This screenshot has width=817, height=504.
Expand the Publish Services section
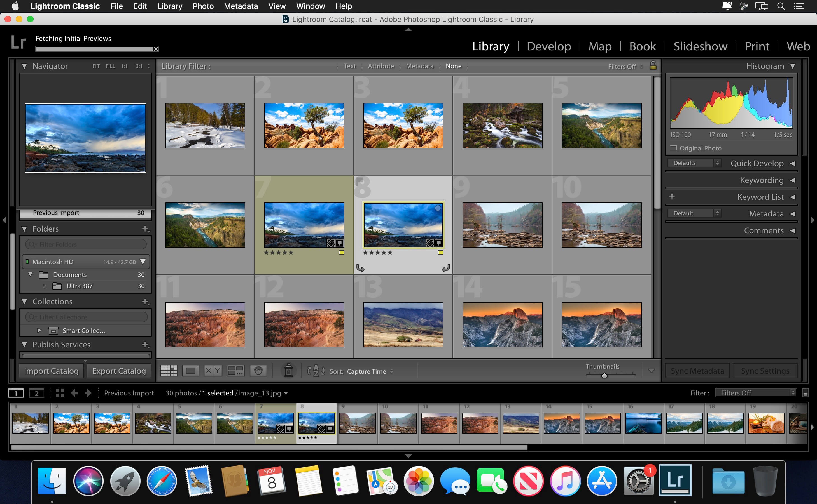25,345
